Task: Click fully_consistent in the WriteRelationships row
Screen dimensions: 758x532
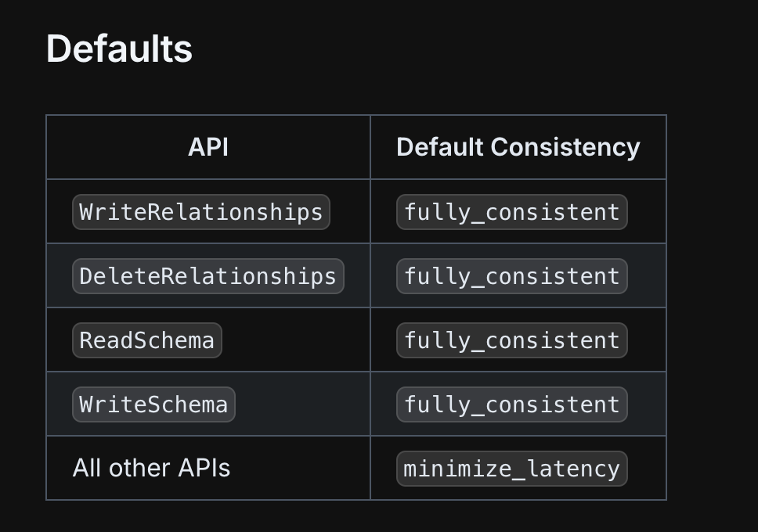Action: tap(512, 212)
